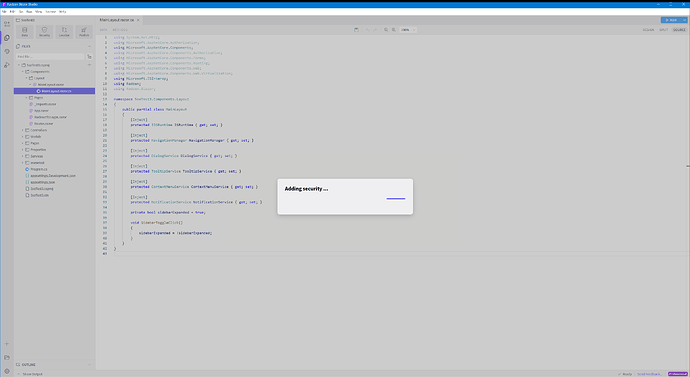Open the View menu
The image size is (690, 377).
39,12
